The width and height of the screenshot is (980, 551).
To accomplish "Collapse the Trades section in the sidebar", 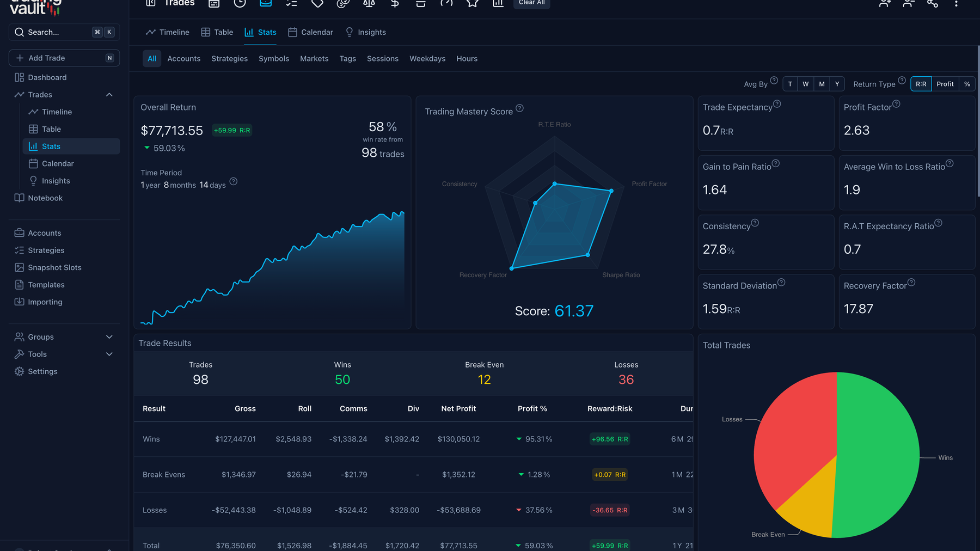I will pyautogui.click(x=109, y=95).
